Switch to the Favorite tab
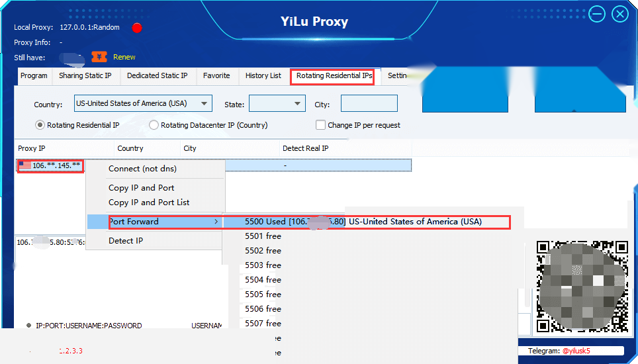Screen dimensions: 638x364 [216, 76]
